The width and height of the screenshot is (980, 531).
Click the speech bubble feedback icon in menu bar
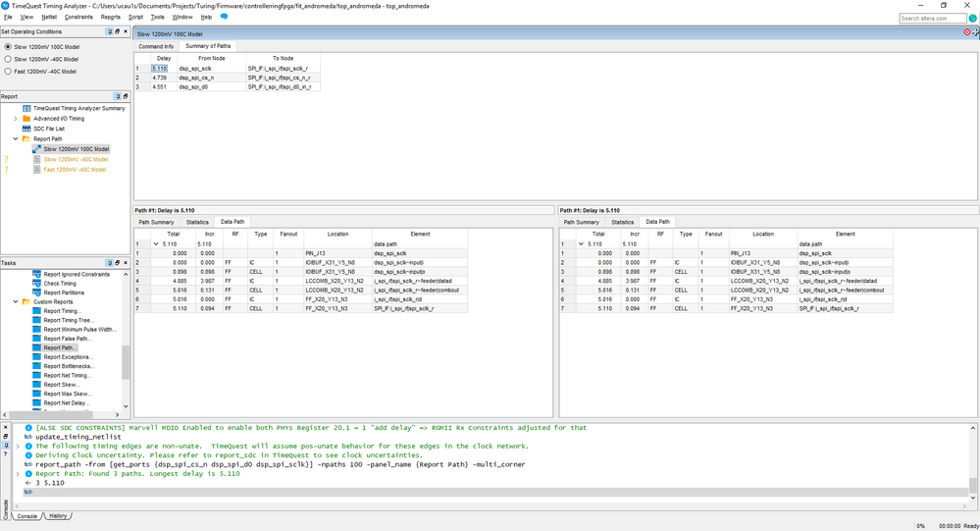tap(224, 17)
